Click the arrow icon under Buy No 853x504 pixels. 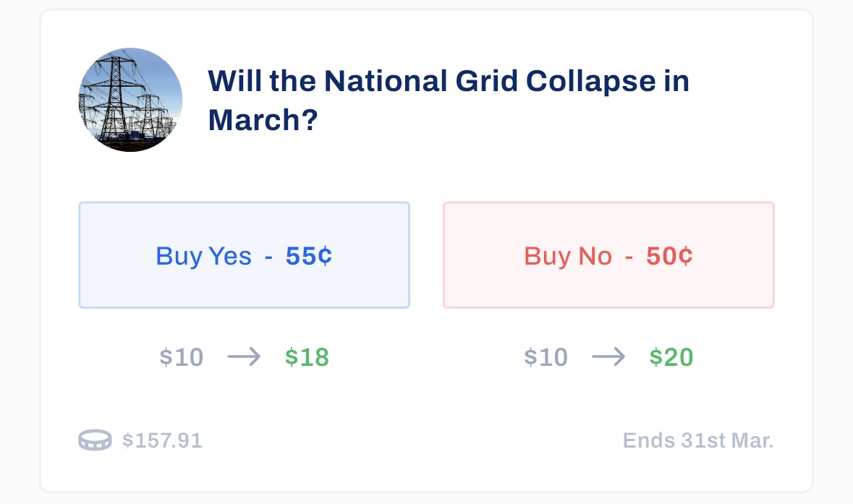click(608, 357)
